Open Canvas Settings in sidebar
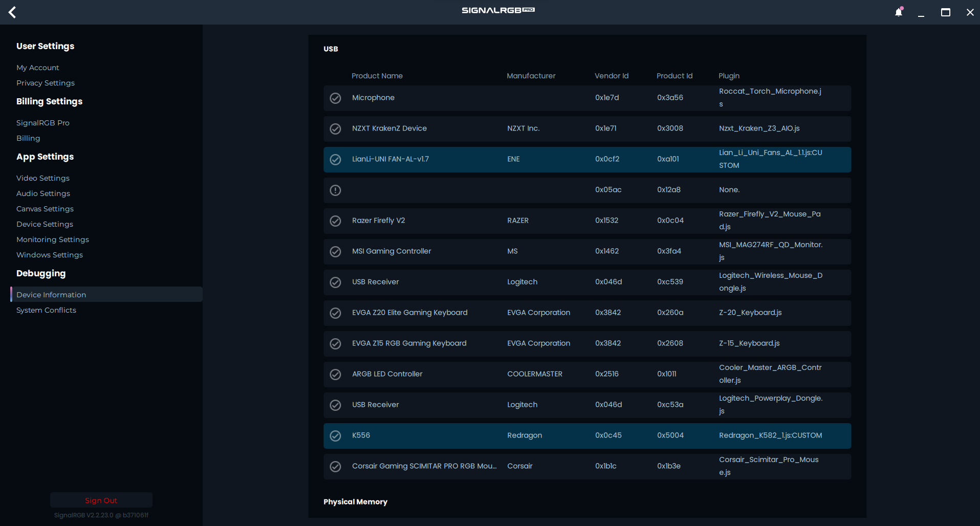The width and height of the screenshot is (980, 526). [45, 209]
